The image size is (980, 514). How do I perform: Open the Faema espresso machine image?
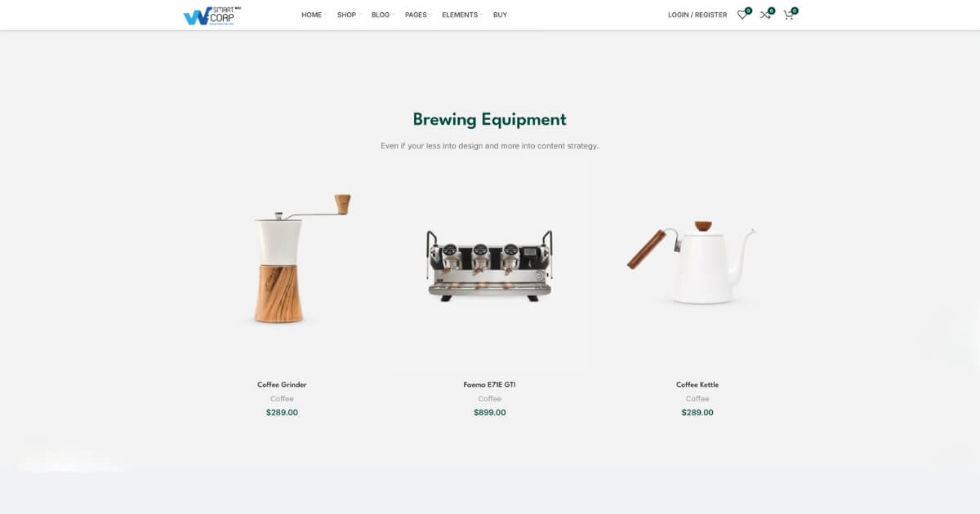pyautogui.click(x=490, y=265)
